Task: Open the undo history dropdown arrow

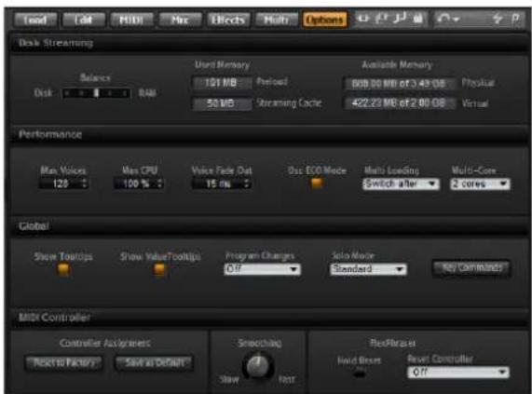Action: coord(457,20)
